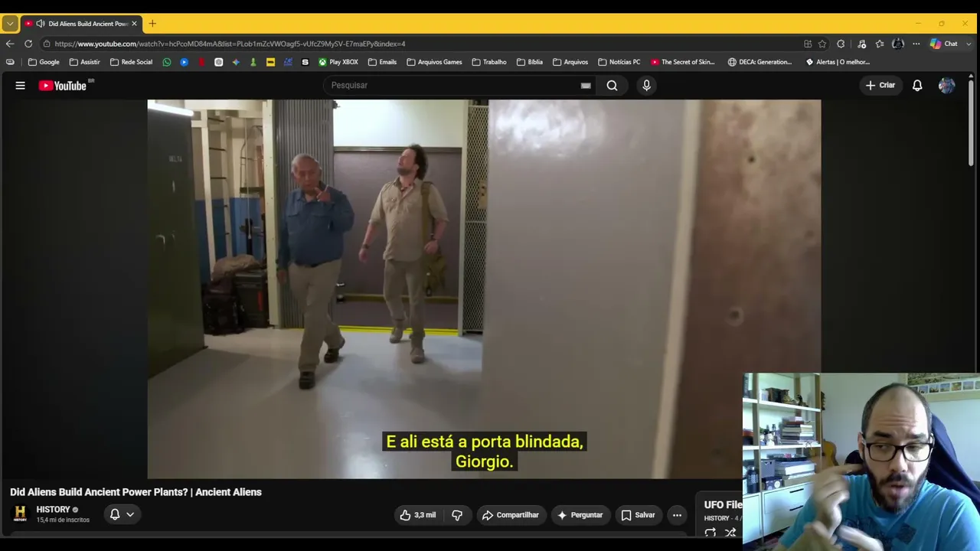Click the page vertical scrollbar
Viewport: 980px width, 551px height.
coord(972,122)
